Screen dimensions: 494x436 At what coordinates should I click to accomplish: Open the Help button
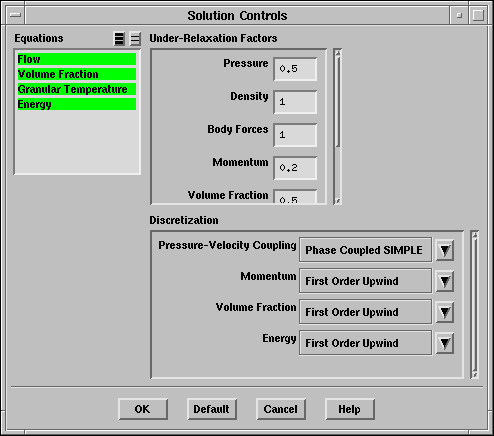(350, 409)
